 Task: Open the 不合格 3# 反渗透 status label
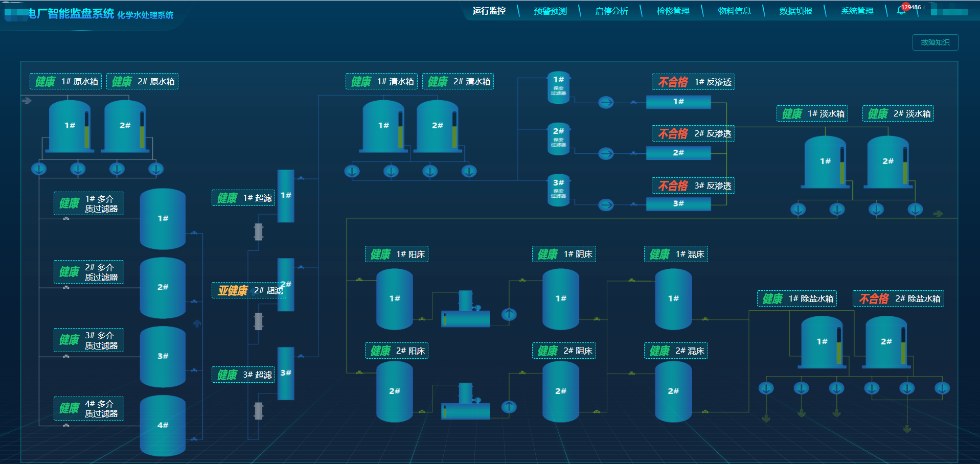click(x=693, y=185)
